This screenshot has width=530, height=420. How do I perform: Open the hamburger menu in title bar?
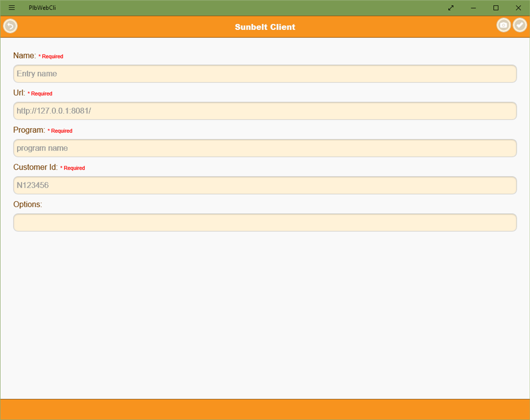pos(12,8)
